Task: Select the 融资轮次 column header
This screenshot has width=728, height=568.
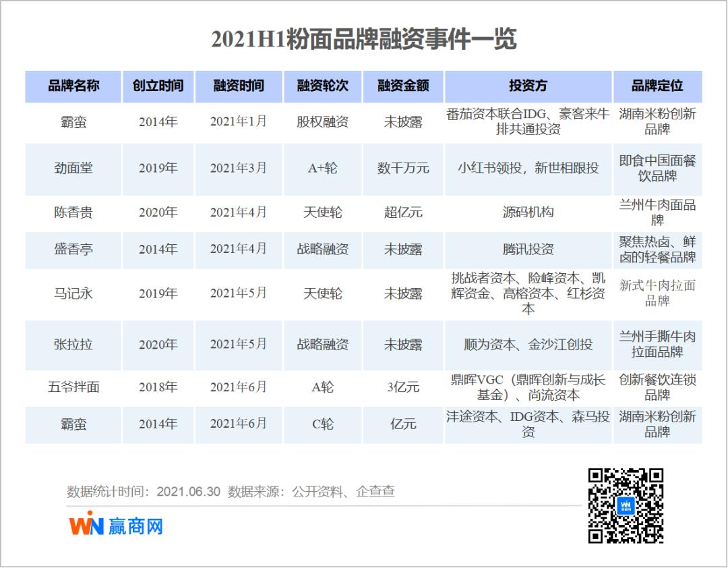Action: [x=322, y=86]
